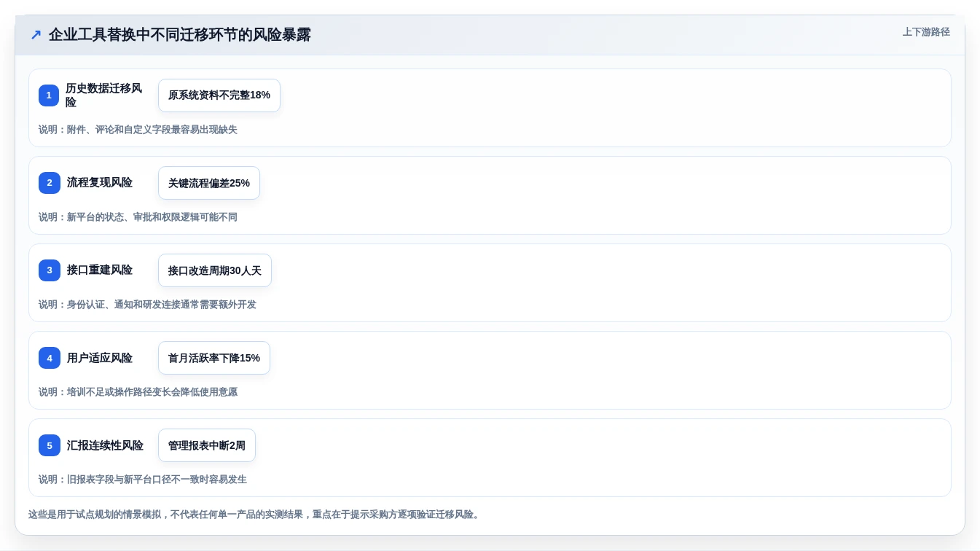Select the 原系统资料不完整18% pill
This screenshot has width=980, height=551.
(x=219, y=95)
